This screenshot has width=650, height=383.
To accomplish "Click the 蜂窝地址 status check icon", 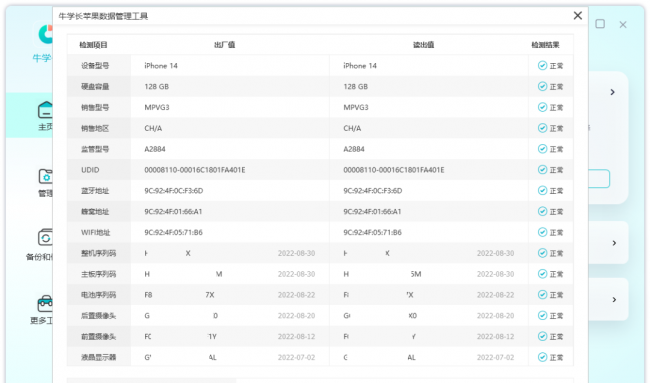I will (x=542, y=211).
